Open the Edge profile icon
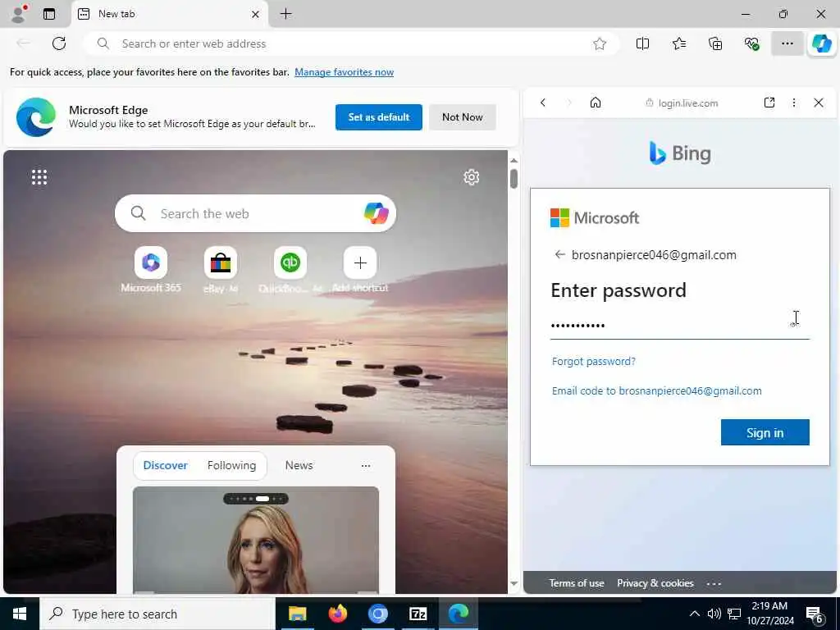Image resolution: width=840 pixels, height=630 pixels. [x=18, y=13]
